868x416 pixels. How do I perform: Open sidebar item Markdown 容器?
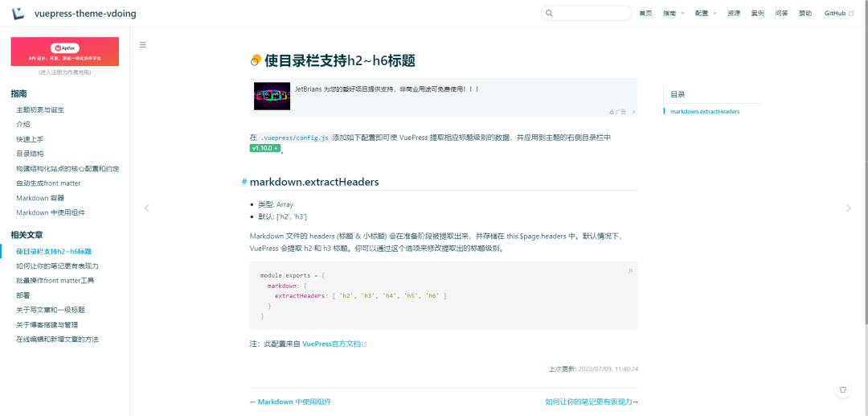40,198
